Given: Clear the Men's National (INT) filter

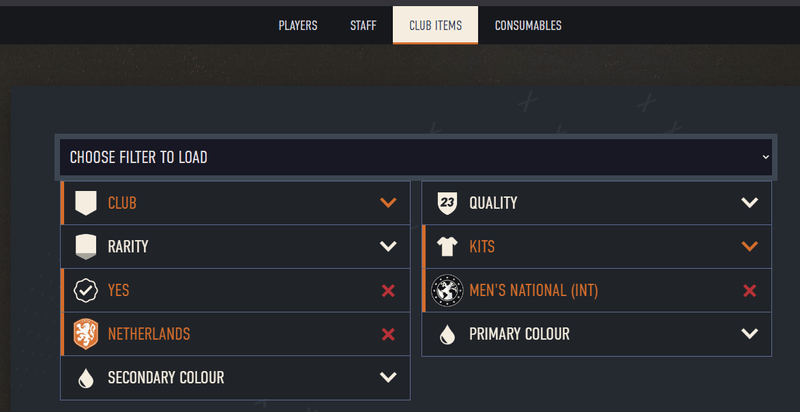Looking at the screenshot, I should tap(749, 291).
